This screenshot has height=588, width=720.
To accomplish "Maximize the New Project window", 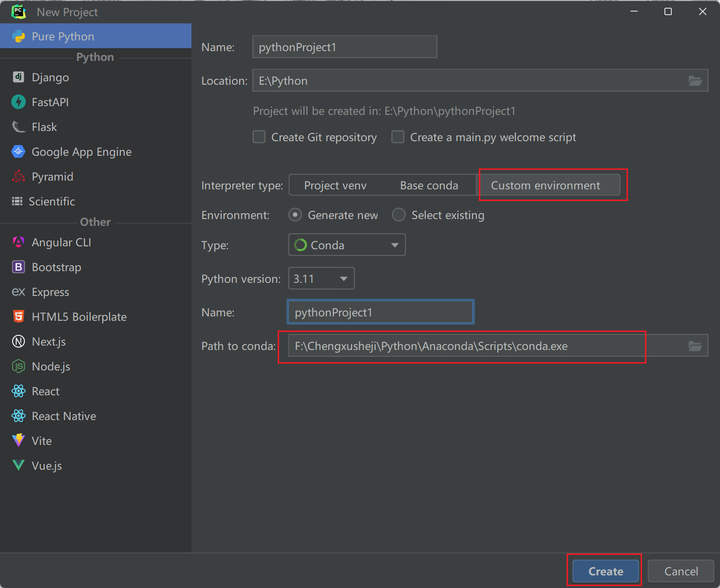I will click(668, 11).
